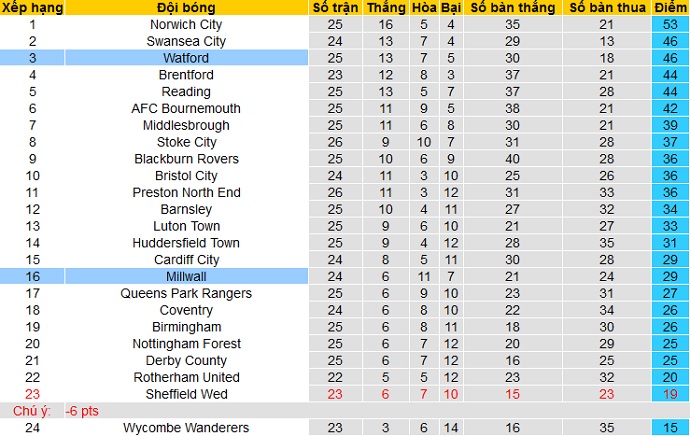Open the Watford team row

click(x=186, y=58)
